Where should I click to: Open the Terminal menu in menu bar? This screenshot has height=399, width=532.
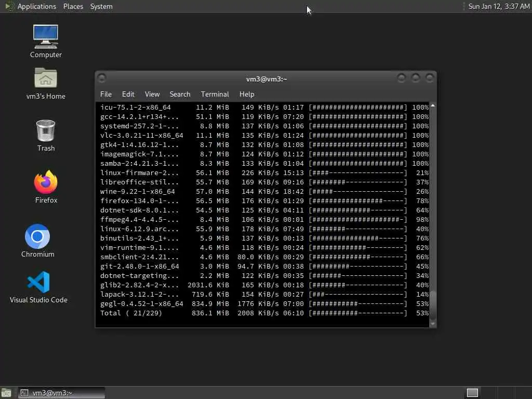point(215,95)
